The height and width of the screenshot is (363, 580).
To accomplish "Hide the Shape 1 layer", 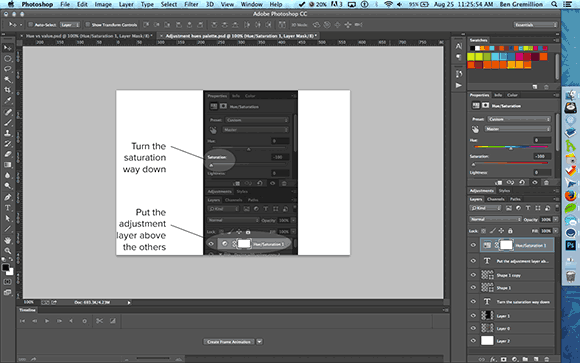I will (473, 288).
